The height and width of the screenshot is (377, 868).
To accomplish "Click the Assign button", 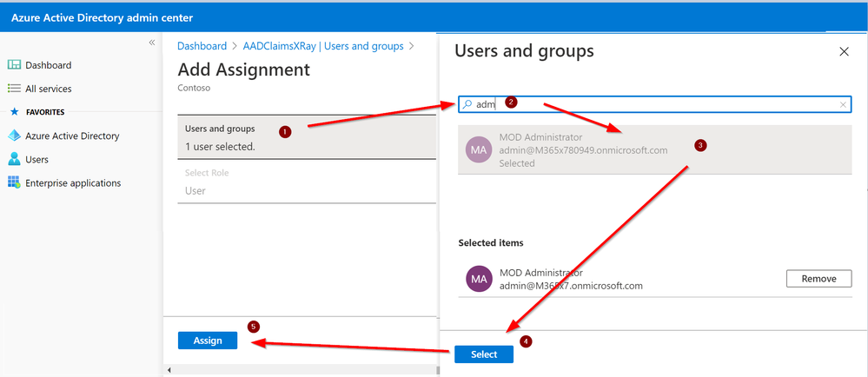I will click(208, 341).
